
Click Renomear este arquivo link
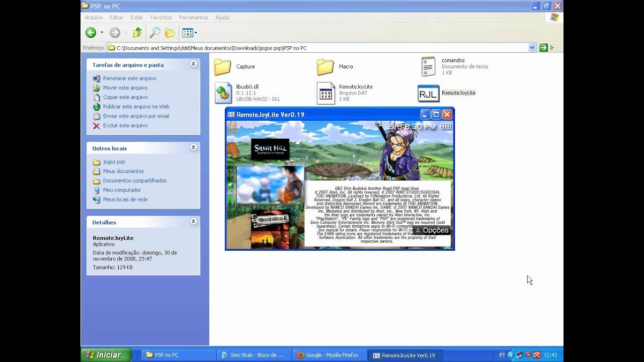click(129, 78)
